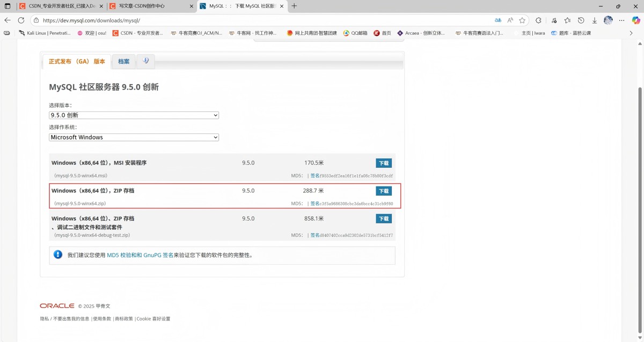Open the MD5 校验和和 GnuPG 签名 link
The width and height of the screenshot is (644, 342).
coord(140,255)
